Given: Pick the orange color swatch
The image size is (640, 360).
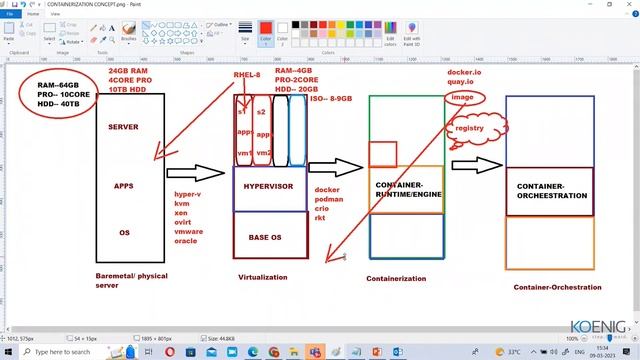Looking at the screenshot, I should [x=332, y=25].
